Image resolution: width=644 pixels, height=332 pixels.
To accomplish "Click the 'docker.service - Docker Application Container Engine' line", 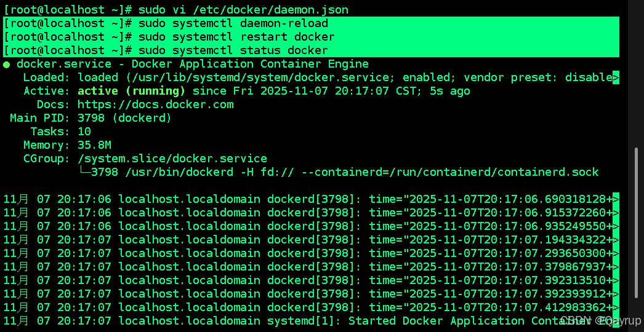I will [x=192, y=64].
